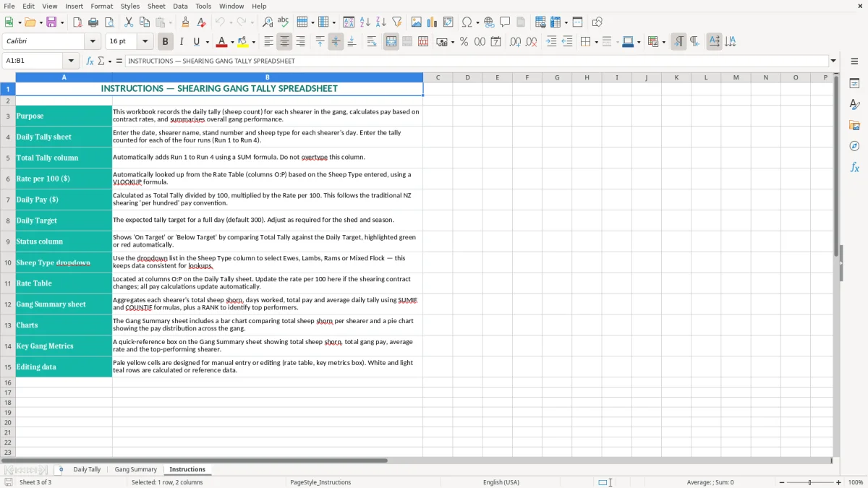Toggle Center Vertically alignment

coord(336,42)
